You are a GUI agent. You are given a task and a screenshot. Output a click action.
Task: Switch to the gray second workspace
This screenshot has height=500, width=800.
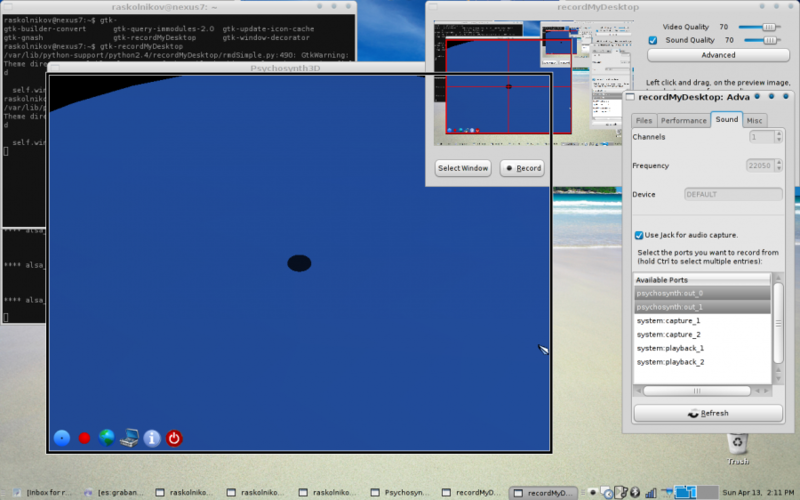coord(708,492)
